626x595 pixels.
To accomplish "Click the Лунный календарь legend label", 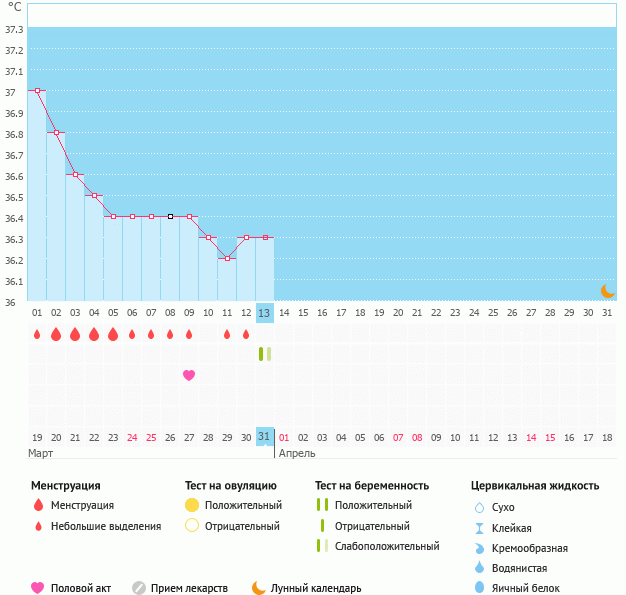I will tap(316, 588).
